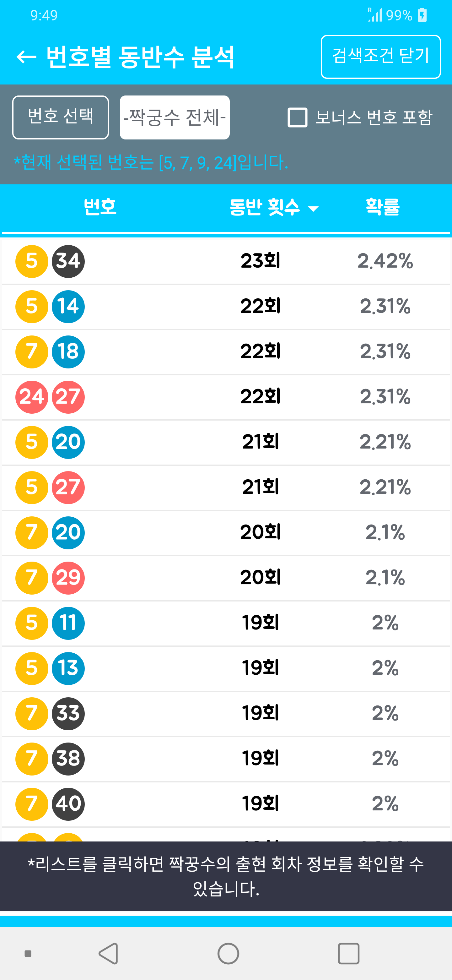Open the -짝궁수 전체- dropdown
The width and height of the screenshot is (452, 980).
[175, 117]
